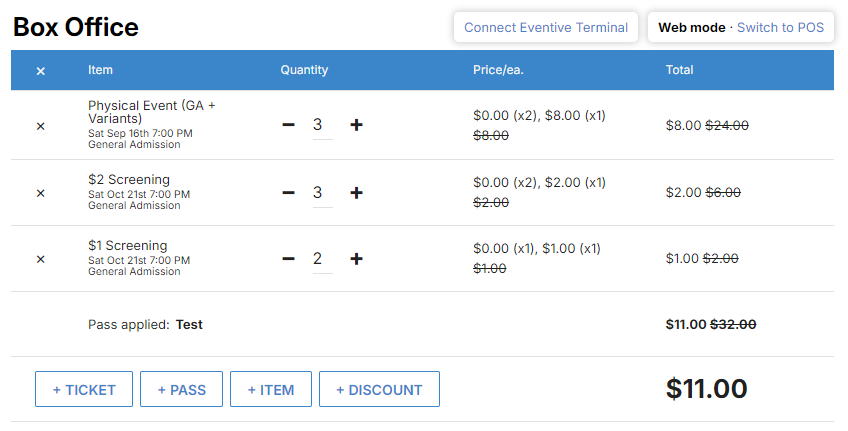Decrease quantity for $1 Screening

[289, 258]
